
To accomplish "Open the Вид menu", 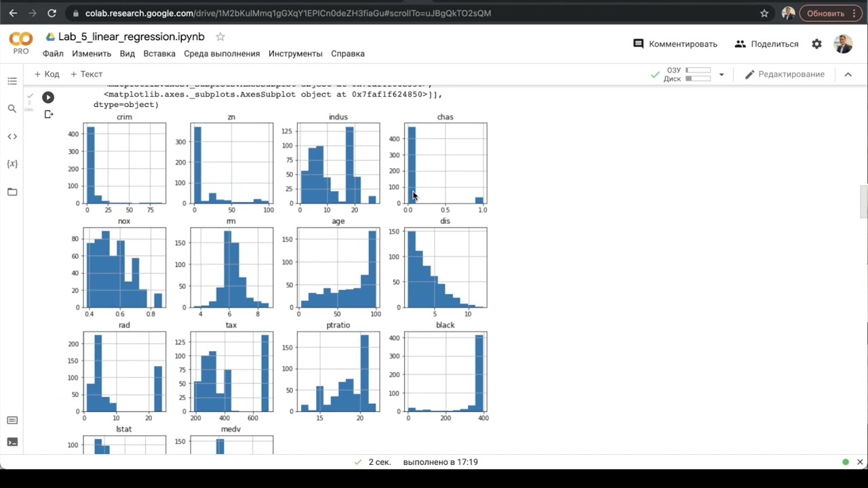I will 127,54.
